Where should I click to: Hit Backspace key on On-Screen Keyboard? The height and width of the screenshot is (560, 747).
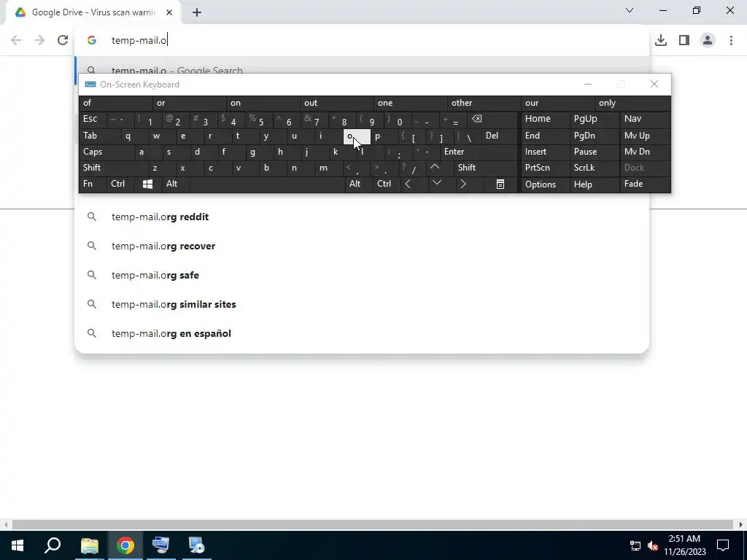point(476,119)
